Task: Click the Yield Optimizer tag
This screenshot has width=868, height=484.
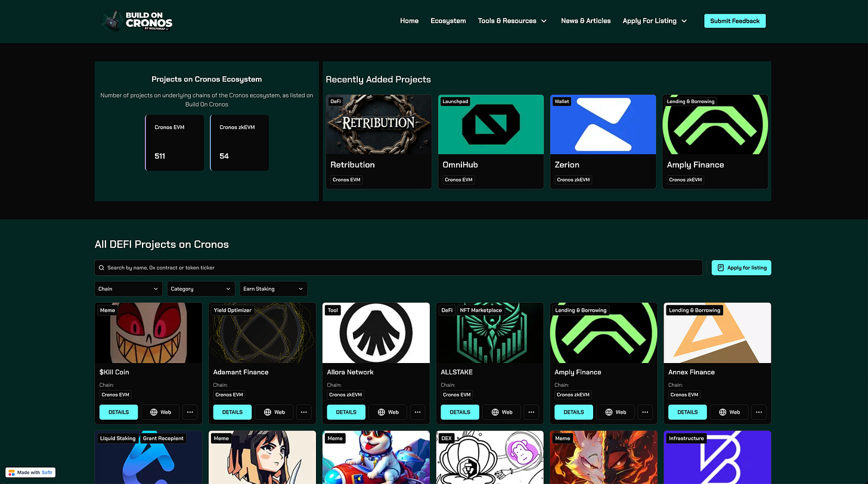Action: tap(232, 310)
